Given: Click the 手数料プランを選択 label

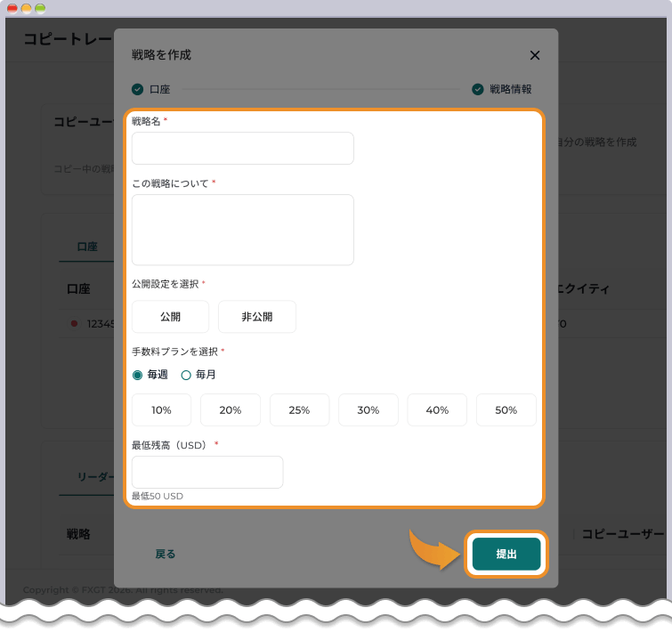Looking at the screenshot, I should click(174, 352).
